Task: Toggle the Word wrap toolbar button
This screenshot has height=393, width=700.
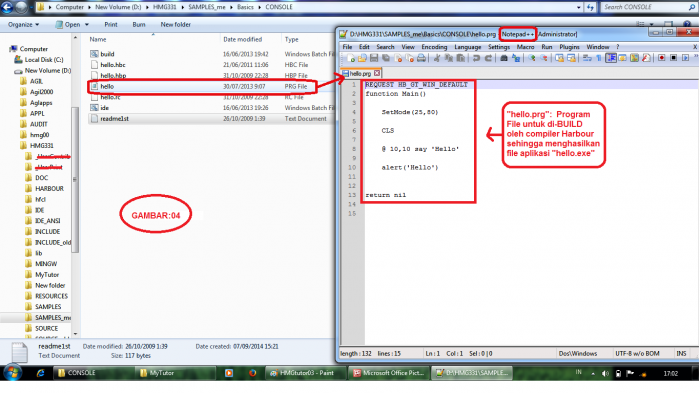Action: click(x=588, y=58)
